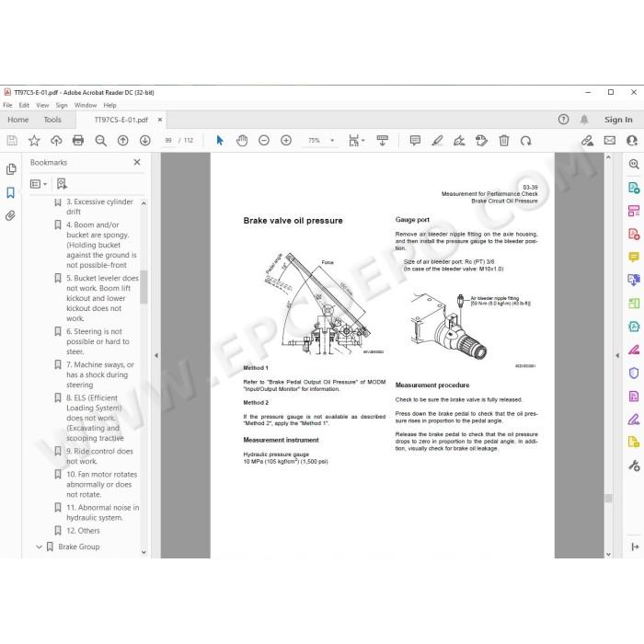Viewport: 644px width, 644px height.
Task: Select the Highlight text pen
Action: click(437, 141)
